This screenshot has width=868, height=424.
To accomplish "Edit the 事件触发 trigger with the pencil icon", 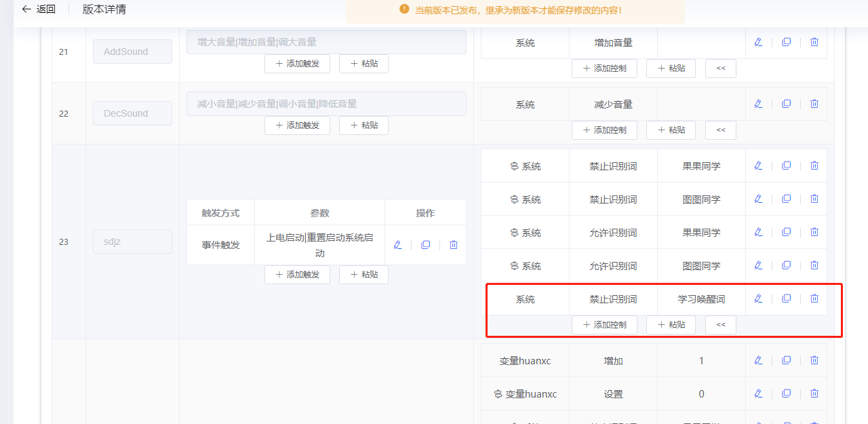I will (x=397, y=244).
